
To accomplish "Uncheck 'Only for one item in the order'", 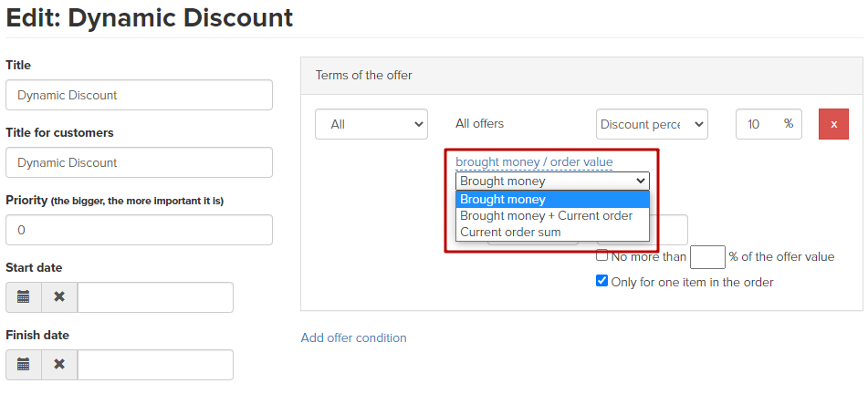I will click(601, 281).
